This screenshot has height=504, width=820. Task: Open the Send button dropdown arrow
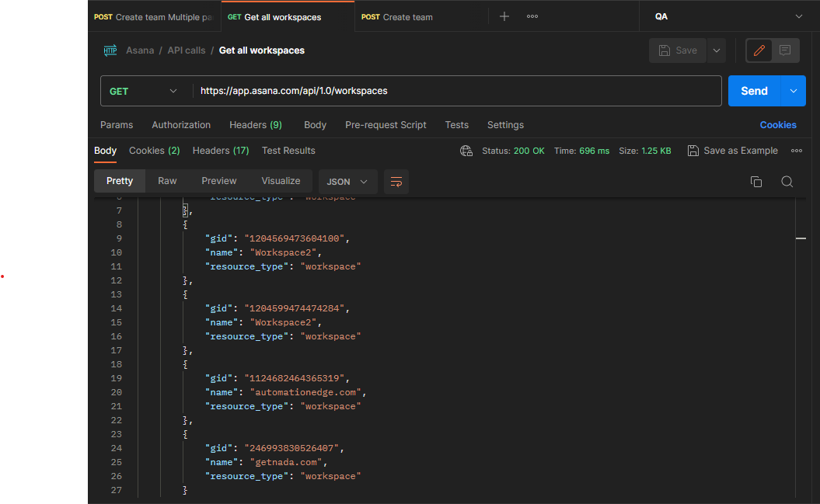[793, 91]
